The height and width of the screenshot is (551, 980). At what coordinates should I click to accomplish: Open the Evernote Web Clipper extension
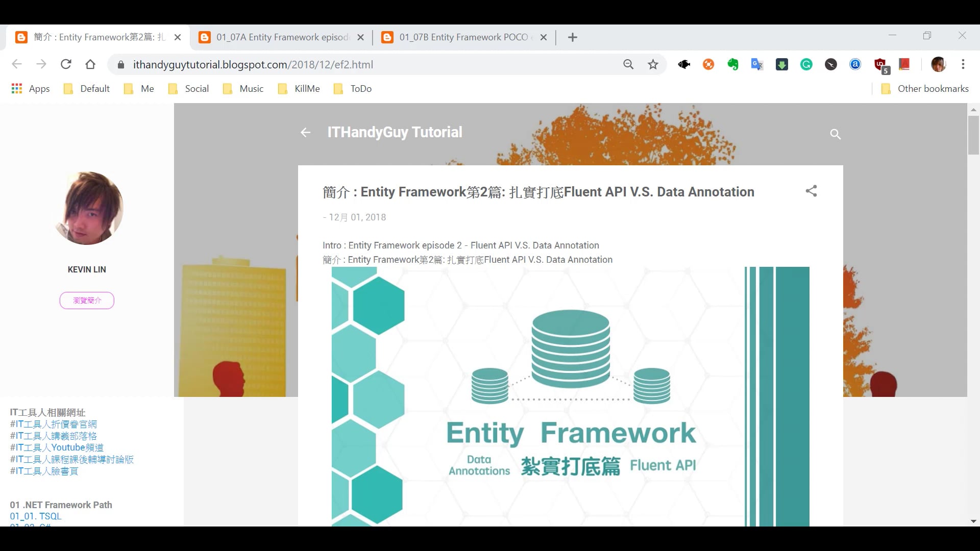[733, 64]
